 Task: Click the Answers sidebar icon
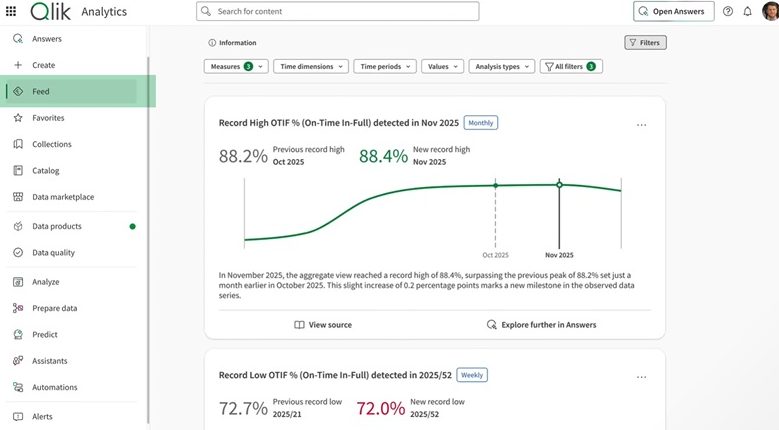point(18,39)
